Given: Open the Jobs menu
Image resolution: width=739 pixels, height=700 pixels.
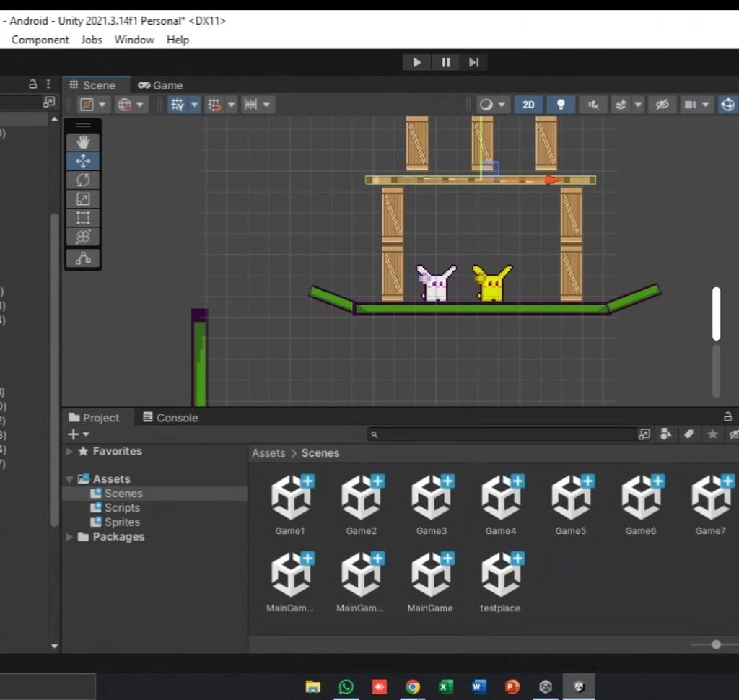Looking at the screenshot, I should pos(92,40).
